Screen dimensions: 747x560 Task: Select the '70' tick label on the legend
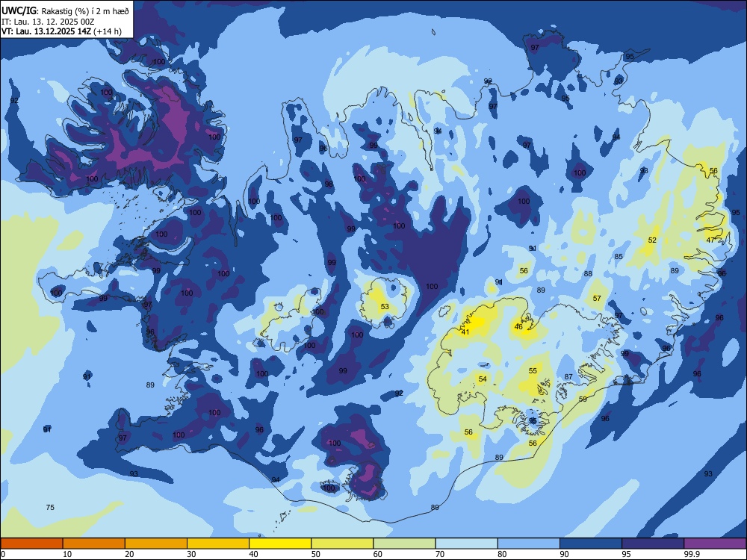pyautogui.click(x=440, y=554)
